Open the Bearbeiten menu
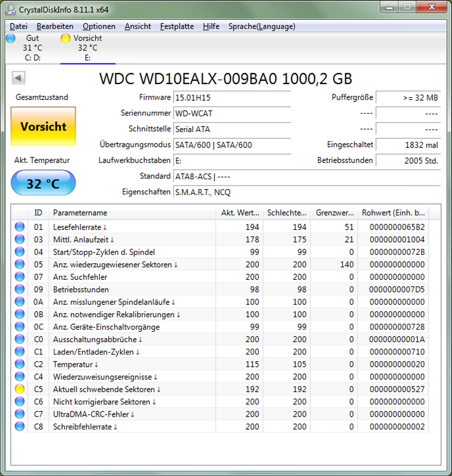This screenshot has width=452, height=476. [55, 26]
